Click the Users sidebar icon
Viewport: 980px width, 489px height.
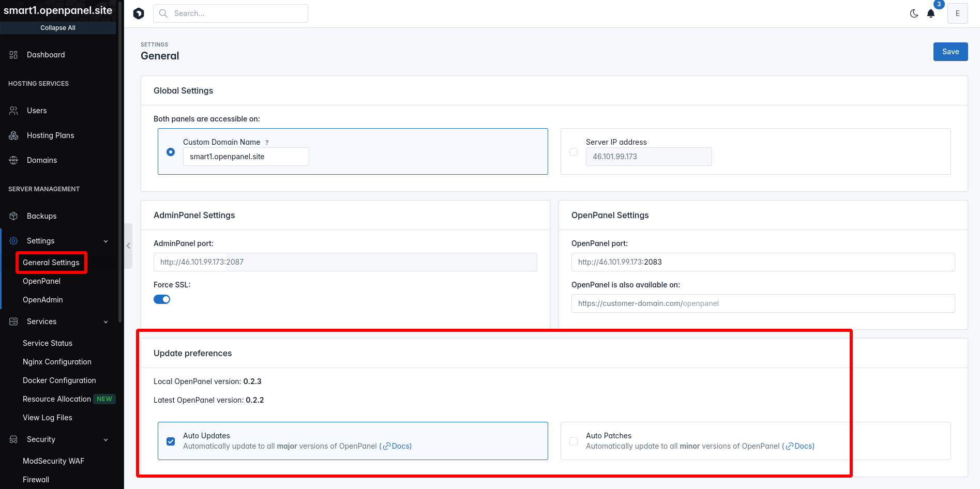13,111
